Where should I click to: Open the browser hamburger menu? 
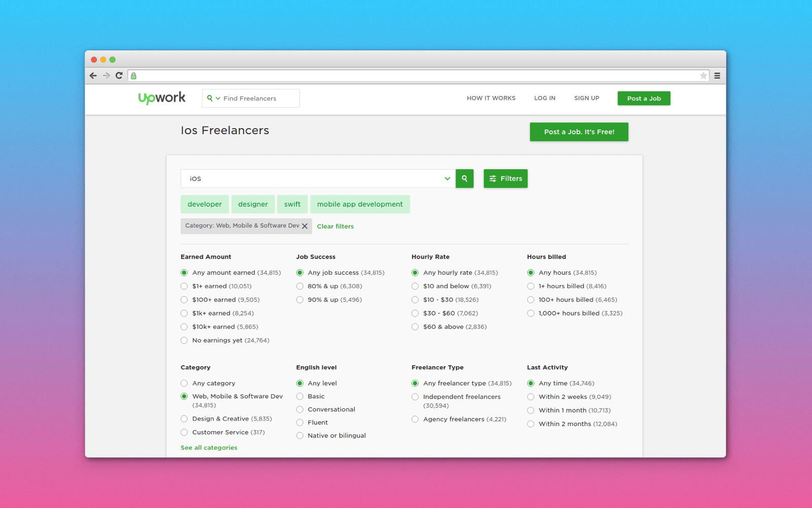pyautogui.click(x=717, y=76)
